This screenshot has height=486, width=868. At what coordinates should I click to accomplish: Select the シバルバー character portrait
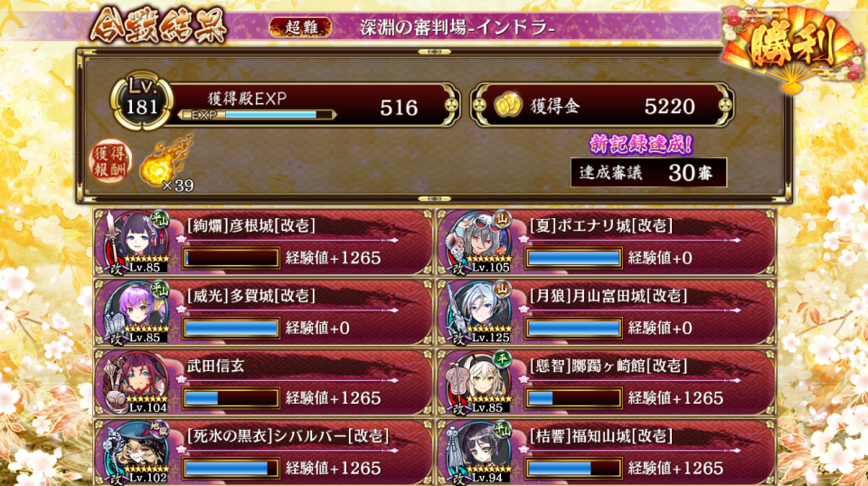coord(136,453)
